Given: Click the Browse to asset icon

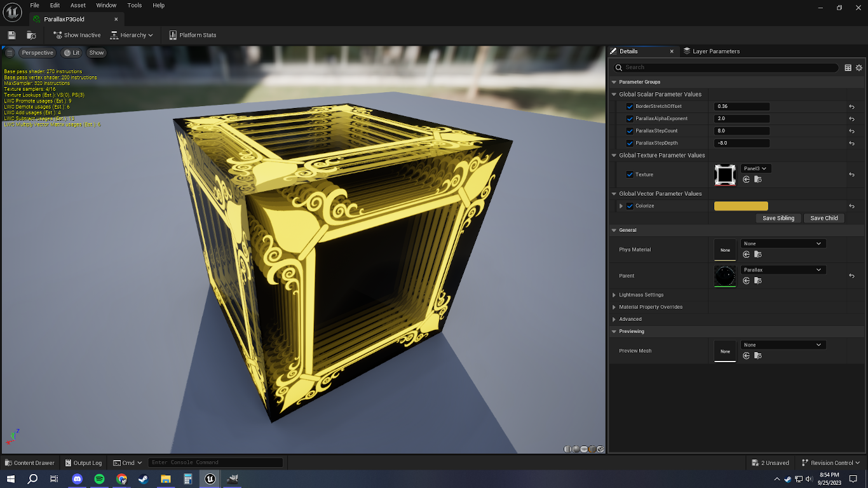Looking at the screenshot, I should click(31, 35).
